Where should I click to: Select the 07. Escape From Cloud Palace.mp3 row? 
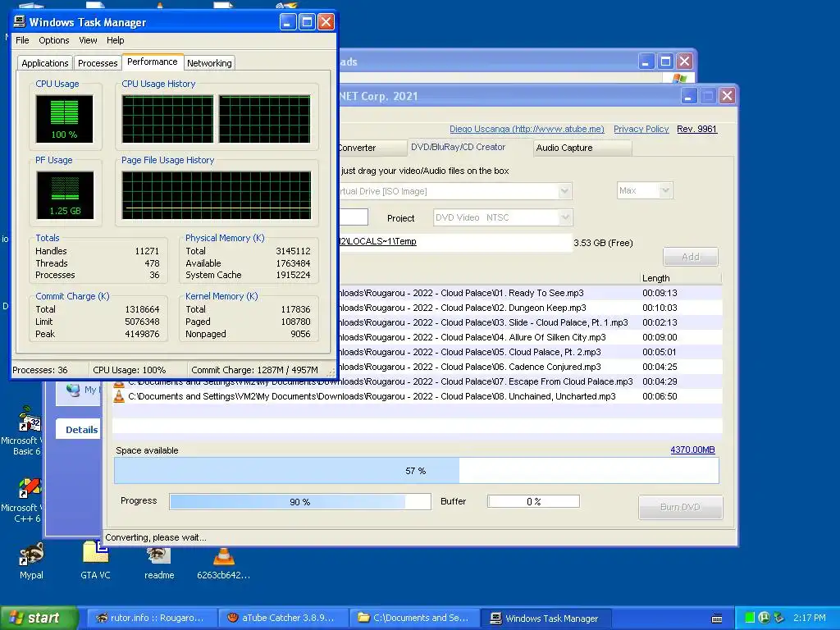(x=418, y=381)
